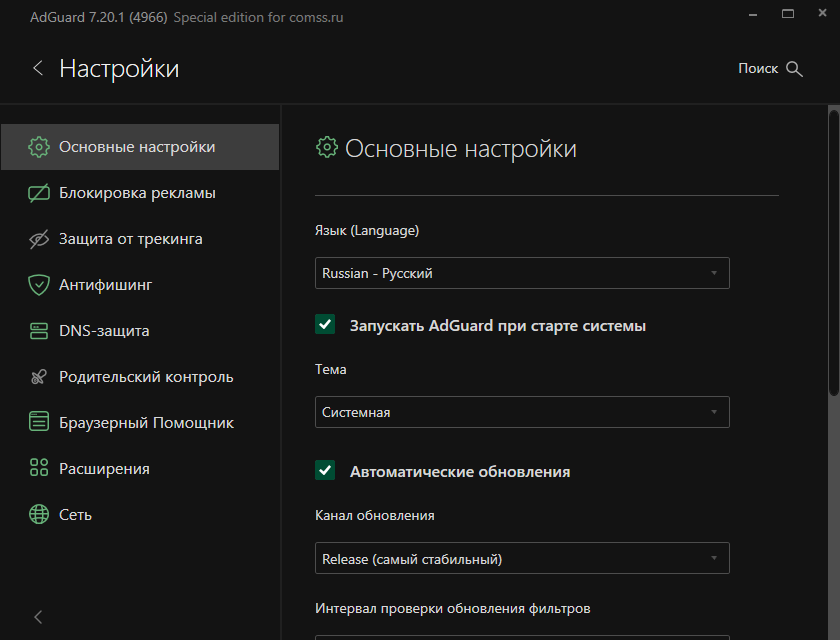Open the Канал обновления Release dropdown

[521, 558]
